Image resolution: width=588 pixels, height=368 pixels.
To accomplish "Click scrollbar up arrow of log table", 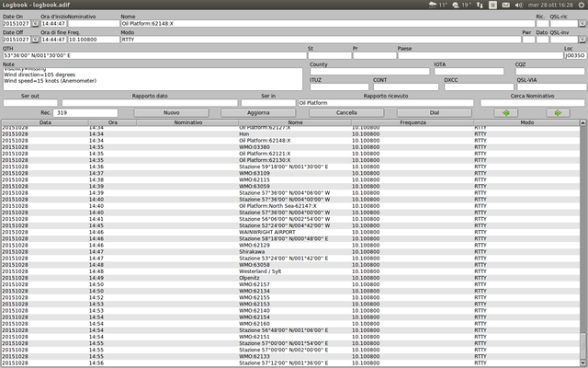I will tap(582, 122).
